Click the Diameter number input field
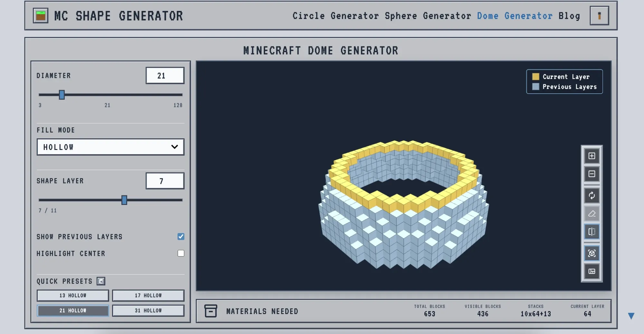 165,76
